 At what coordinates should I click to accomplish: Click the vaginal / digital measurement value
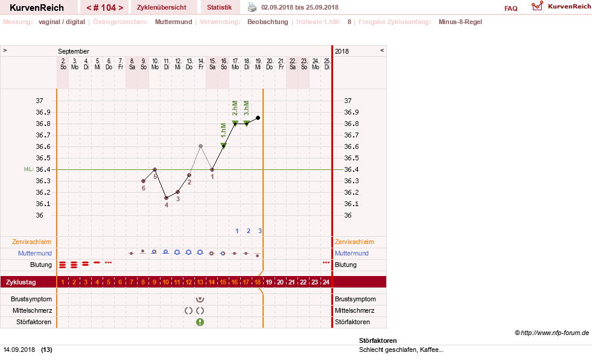coord(62,22)
